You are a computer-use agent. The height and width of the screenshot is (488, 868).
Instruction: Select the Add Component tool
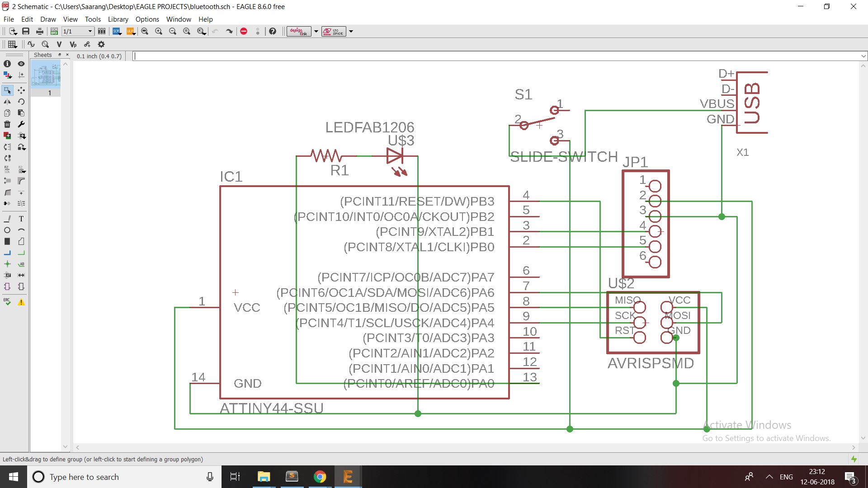click(8, 135)
